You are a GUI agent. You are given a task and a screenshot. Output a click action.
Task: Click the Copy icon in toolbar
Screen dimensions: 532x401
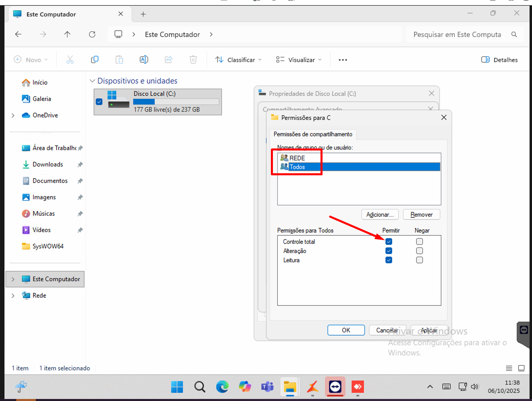click(x=95, y=60)
